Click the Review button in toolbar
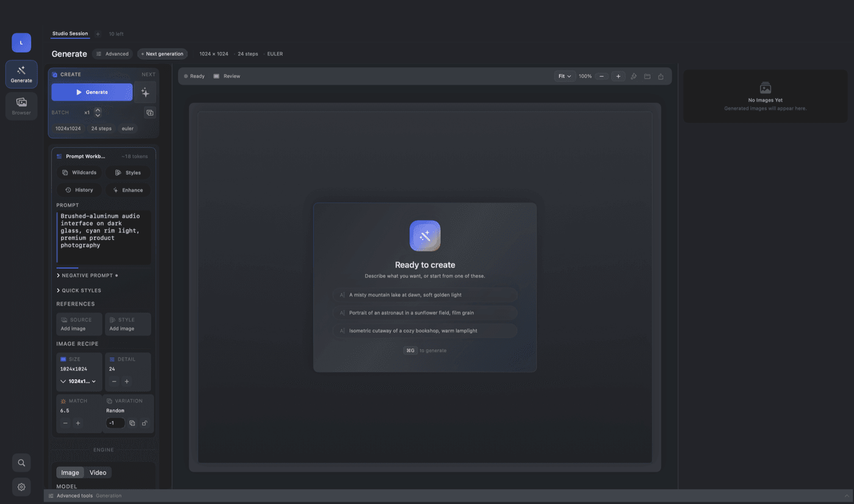Screen dimensions: 854x504 tap(227, 76)
